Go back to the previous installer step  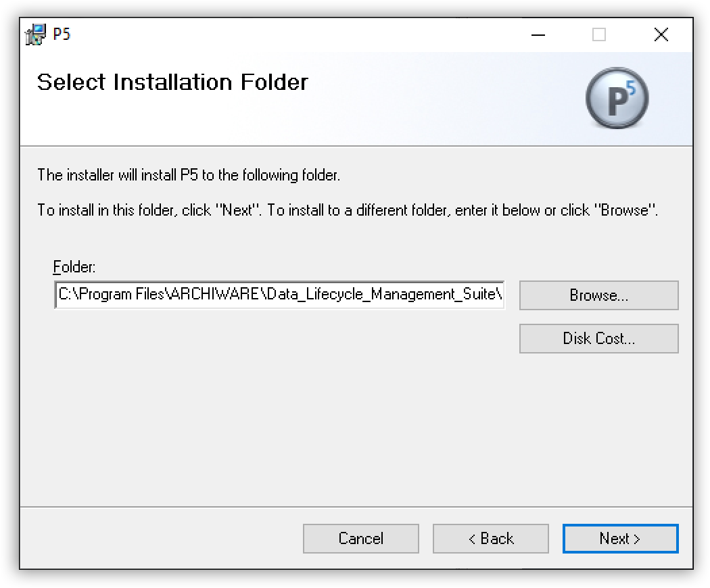pyautogui.click(x=490, y=539)
